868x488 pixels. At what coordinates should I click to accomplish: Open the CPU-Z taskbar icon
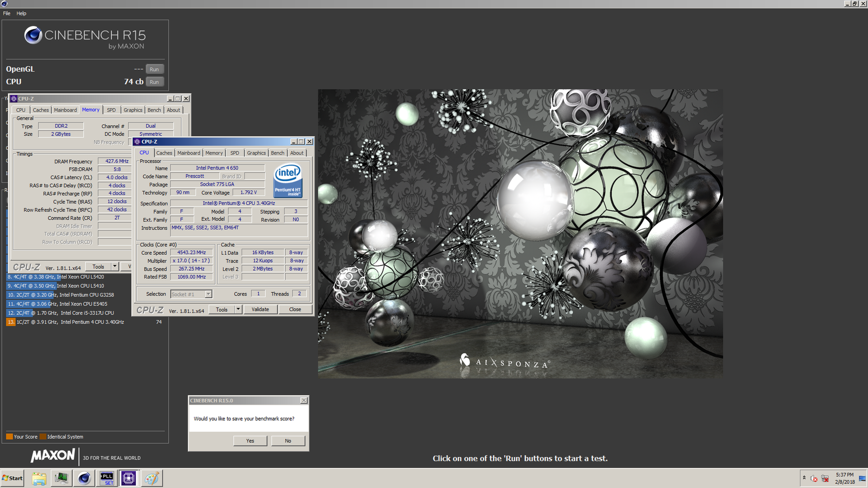coord(128,478)
